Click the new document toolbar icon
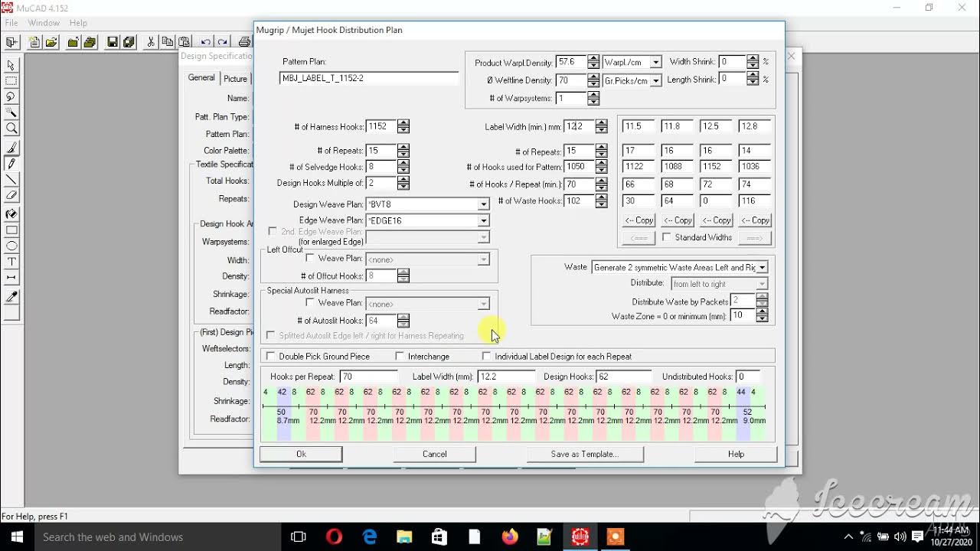Viewport: 980px width, 551px height. 34,42
